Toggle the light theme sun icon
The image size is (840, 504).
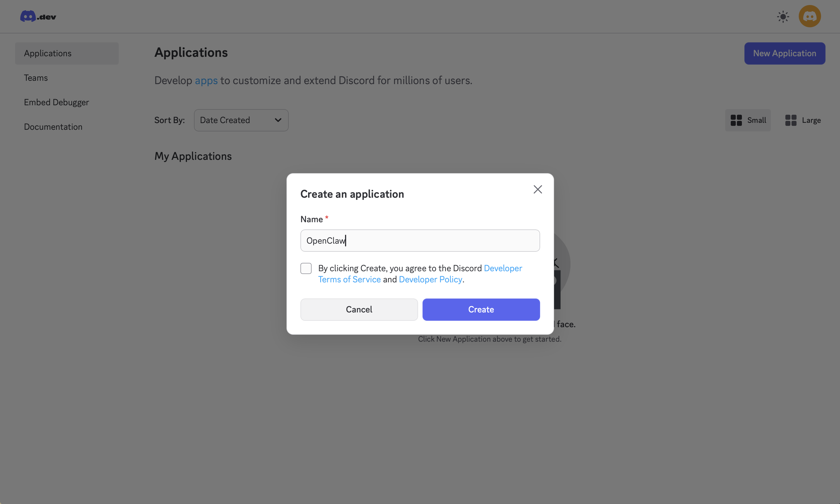pyautogui.click(x=783, y=17)
